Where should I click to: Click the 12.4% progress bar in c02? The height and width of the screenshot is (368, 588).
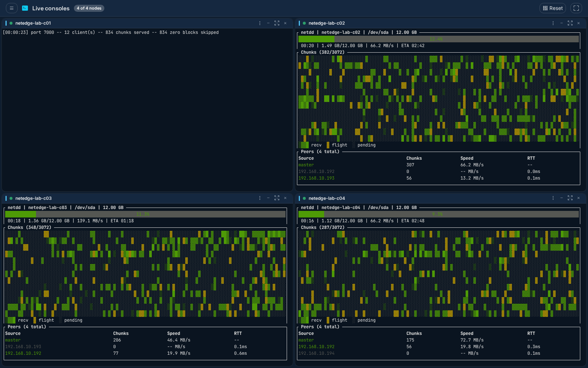(x=438, y=39)
